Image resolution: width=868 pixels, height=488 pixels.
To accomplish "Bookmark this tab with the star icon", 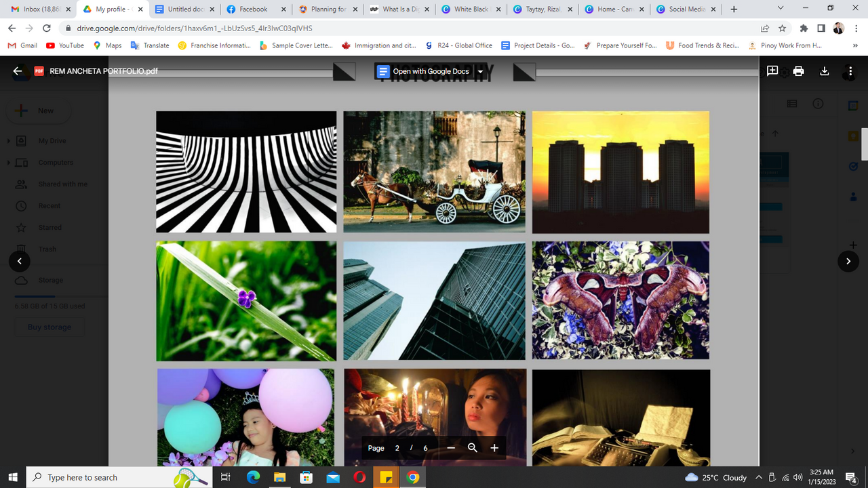I will (782, 28).
